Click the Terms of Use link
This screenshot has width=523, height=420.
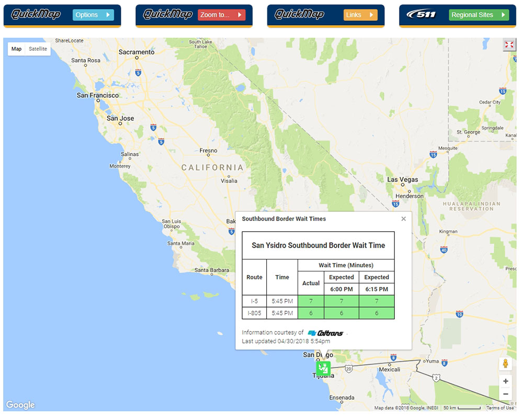500,407
